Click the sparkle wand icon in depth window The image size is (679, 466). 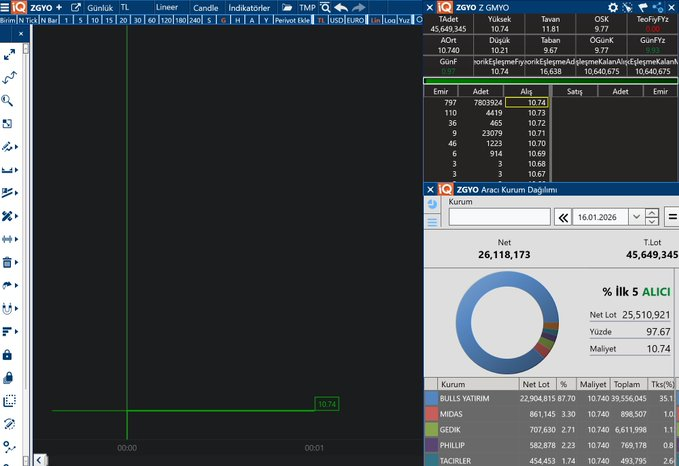(x=627, y=7)
